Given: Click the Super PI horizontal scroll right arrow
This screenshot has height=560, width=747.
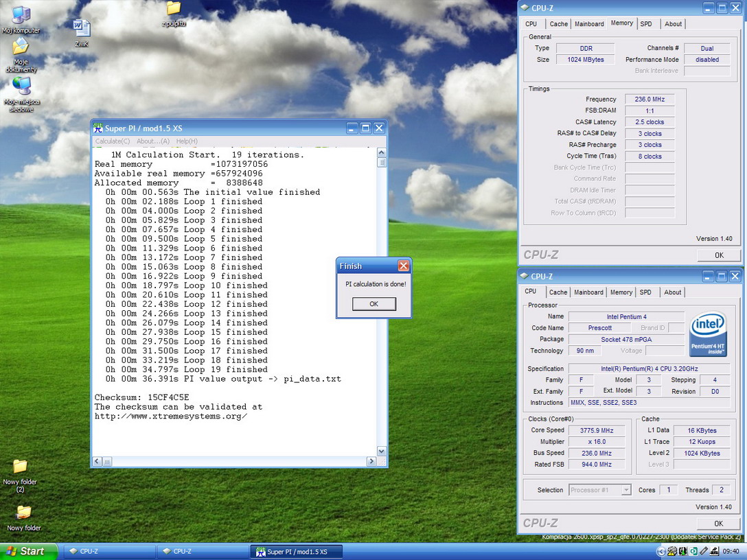Looking at the screenshot, I should (x=371, y=461).
